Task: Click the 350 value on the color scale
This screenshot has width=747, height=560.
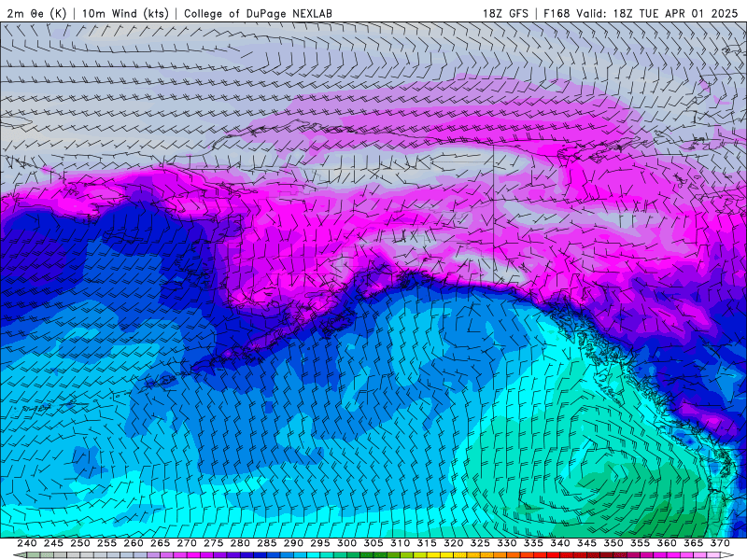Action: point(613,543)
